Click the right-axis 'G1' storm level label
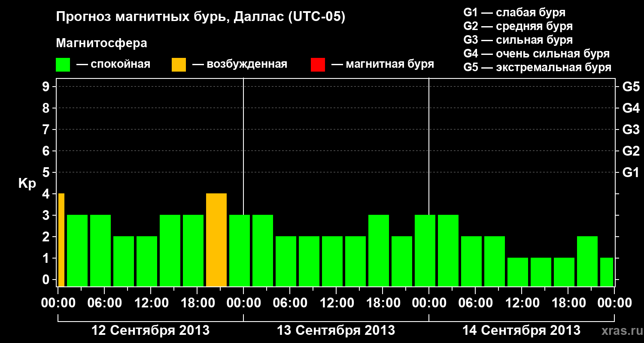This screenshot has width=644, height=343. point(631,173)
